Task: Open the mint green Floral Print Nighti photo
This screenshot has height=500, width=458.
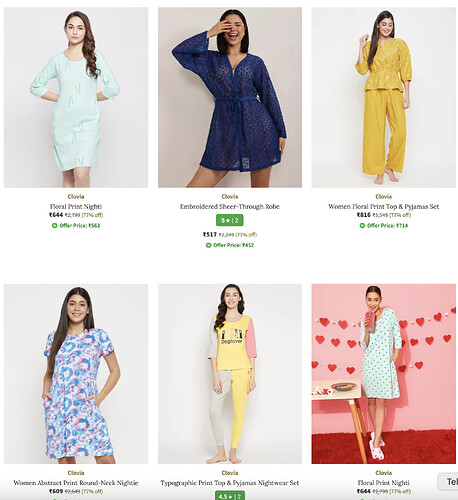Action: coord(76,97)
